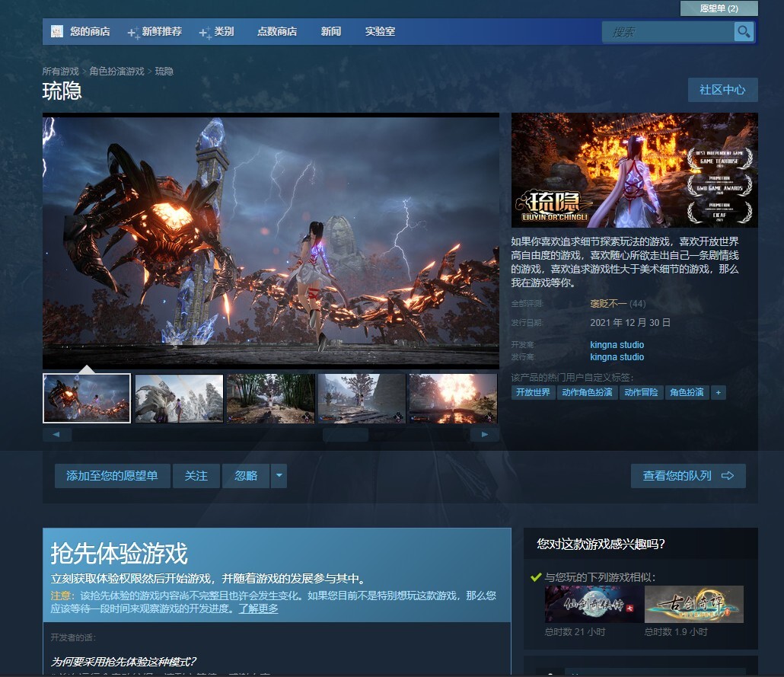784x677 pixels.
Task: Select the 动作角色扮演 tag
Action: pyautogui.click(x=587, y=392)
